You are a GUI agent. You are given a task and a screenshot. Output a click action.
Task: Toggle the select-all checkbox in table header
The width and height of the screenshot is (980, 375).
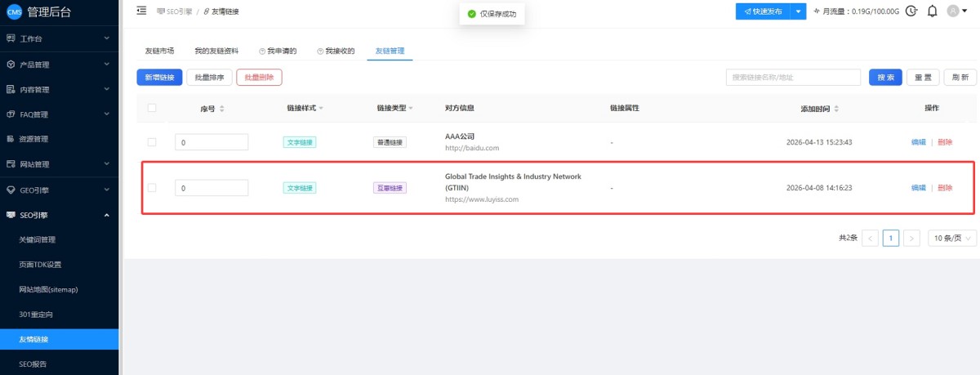(x=152, y=108)
